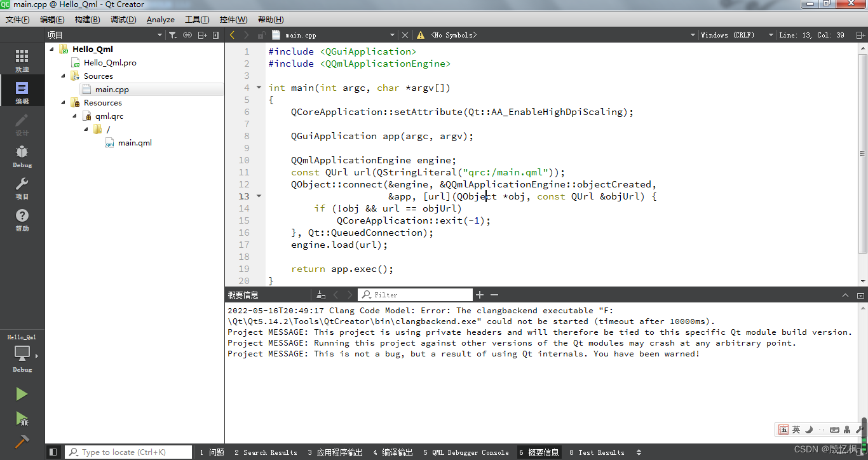Click the output pane Filter field
The height and width of the screenshot is (460, 868).
pos(416,295)
